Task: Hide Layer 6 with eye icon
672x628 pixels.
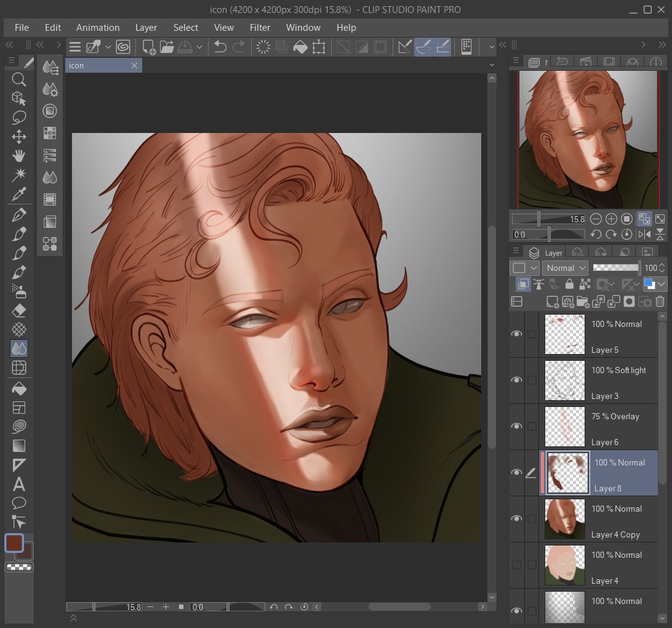Action: [x=517, y=426]
